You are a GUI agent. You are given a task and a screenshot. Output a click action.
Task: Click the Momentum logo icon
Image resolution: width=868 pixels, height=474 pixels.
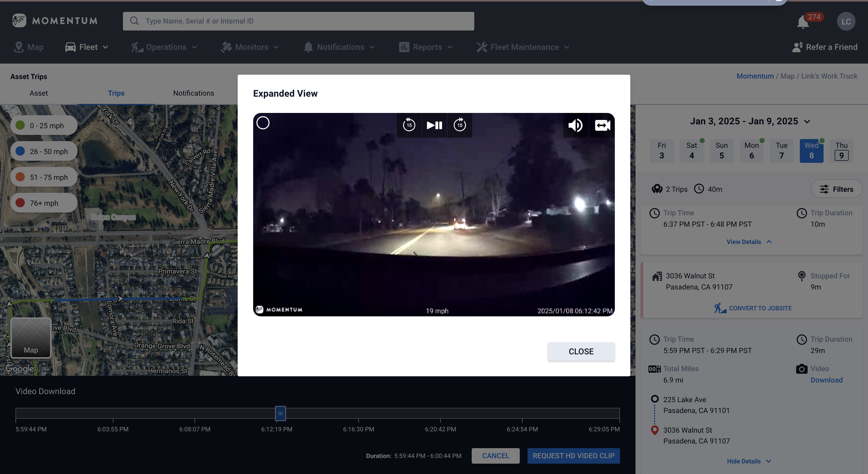pos(19,21)
